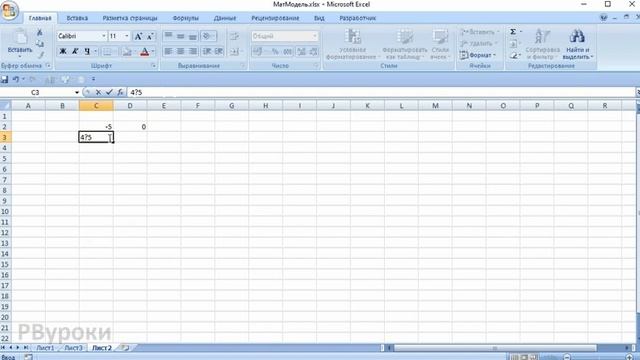This screenshot has width=640, height=360.
Task: Click the Insert Function fx icon
Action: pyautogui.click(x=120, y=93)
